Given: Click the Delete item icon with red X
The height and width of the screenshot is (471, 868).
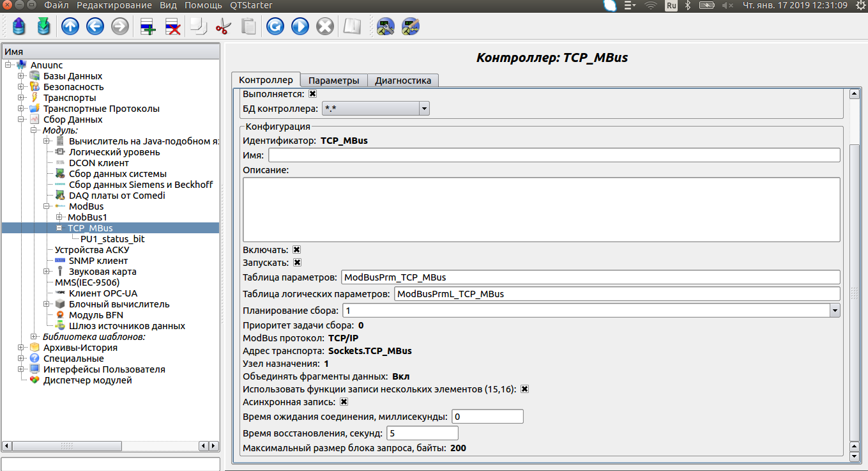Looking at the screenshot, I should (172, 27).
